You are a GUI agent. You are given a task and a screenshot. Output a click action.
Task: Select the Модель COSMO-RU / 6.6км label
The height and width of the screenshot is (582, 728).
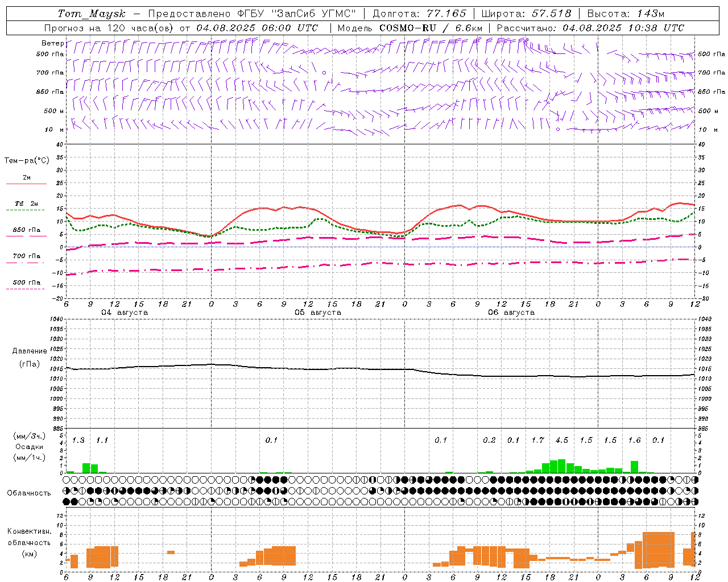410,28
